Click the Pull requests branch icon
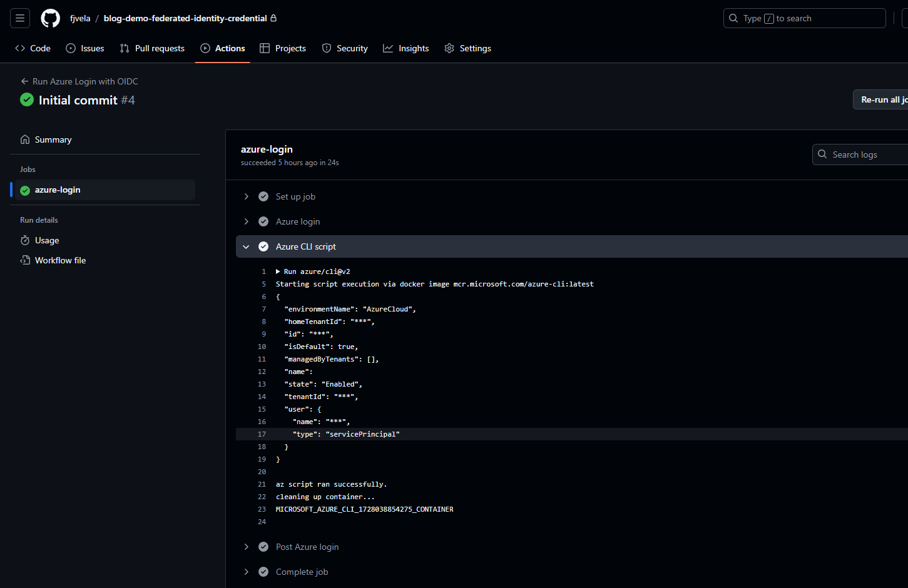This screenshot has height=588, width=908. [x=125, y=48]
